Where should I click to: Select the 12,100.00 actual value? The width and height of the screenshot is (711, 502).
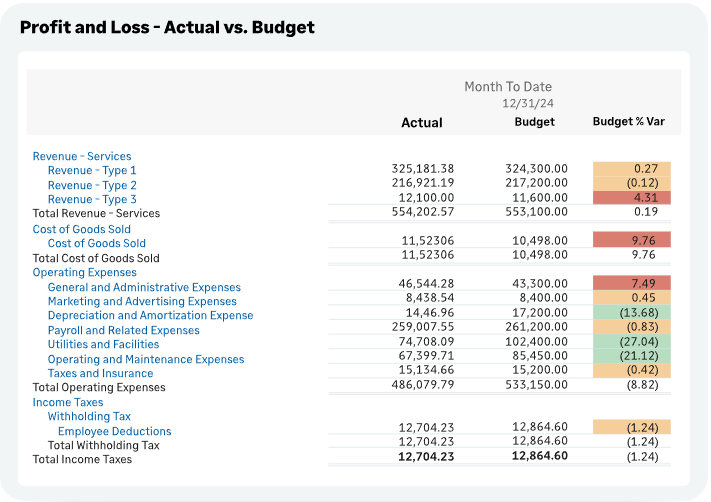tap(426, 198)
